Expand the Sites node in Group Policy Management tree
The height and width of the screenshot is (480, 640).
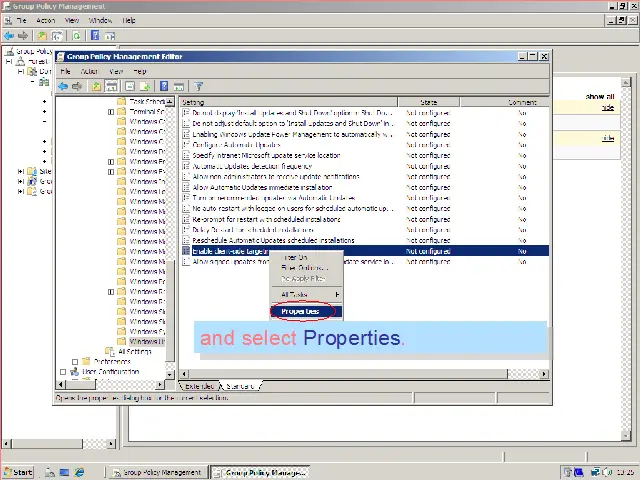20,171
